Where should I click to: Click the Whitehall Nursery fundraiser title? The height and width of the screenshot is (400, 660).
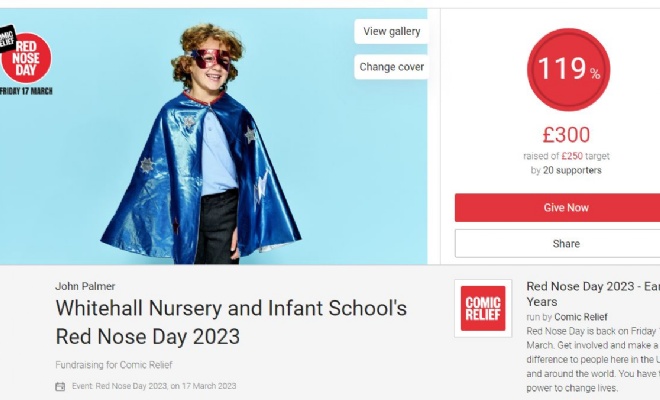[x=231, y=322]
